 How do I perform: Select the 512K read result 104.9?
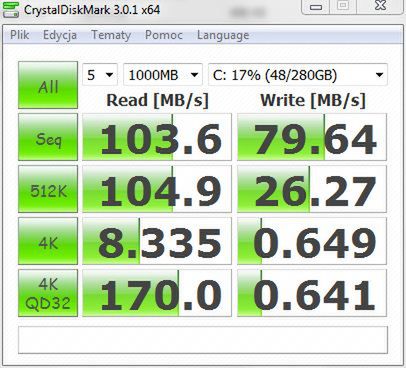click(x=157, y=189)
